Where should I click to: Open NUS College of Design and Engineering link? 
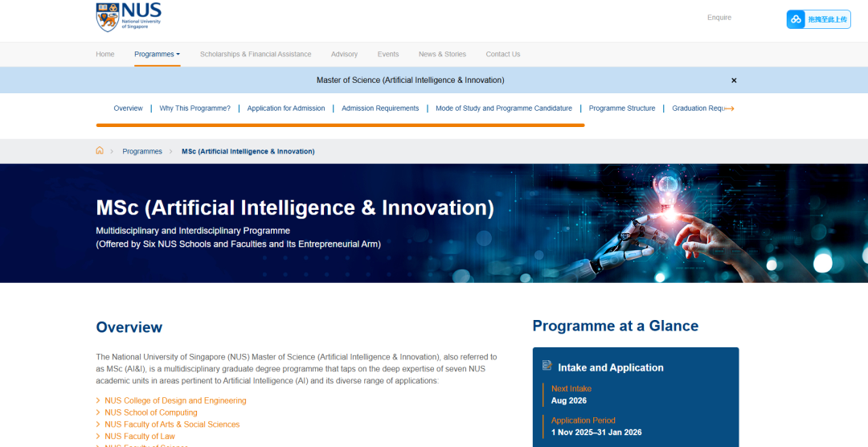[175, 400]
